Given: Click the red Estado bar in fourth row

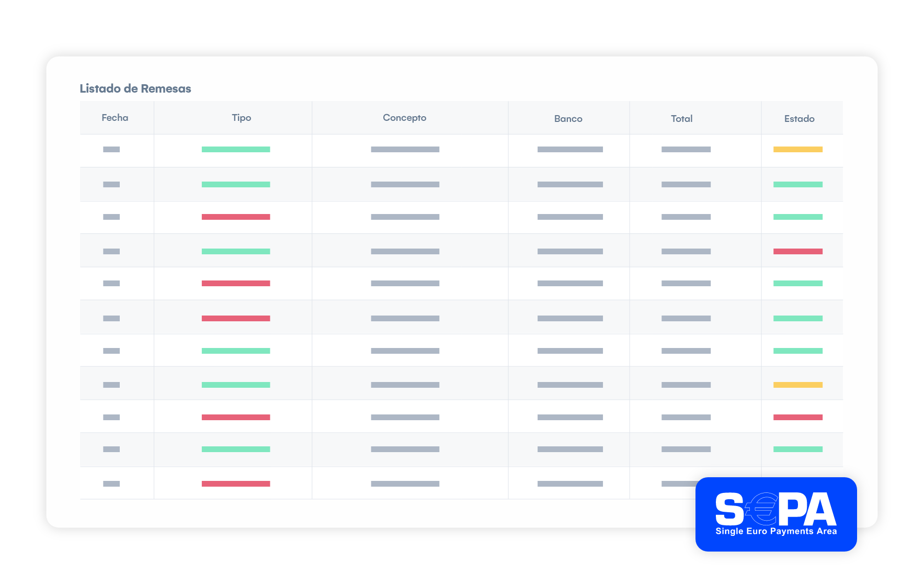Looking at the screenshot, I should pyautogui.click(x=798, y=252).
